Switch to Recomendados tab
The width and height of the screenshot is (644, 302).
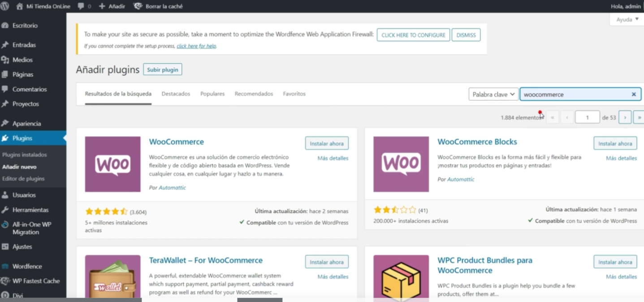click(254, 94)
